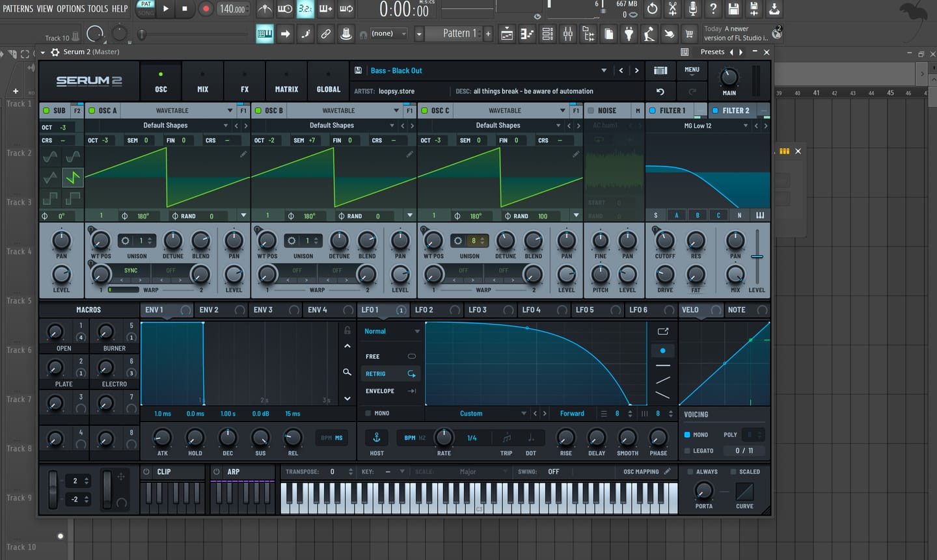Open the FL Studio mixer icon
937x560 pixels.
click(x=568, y=34)
